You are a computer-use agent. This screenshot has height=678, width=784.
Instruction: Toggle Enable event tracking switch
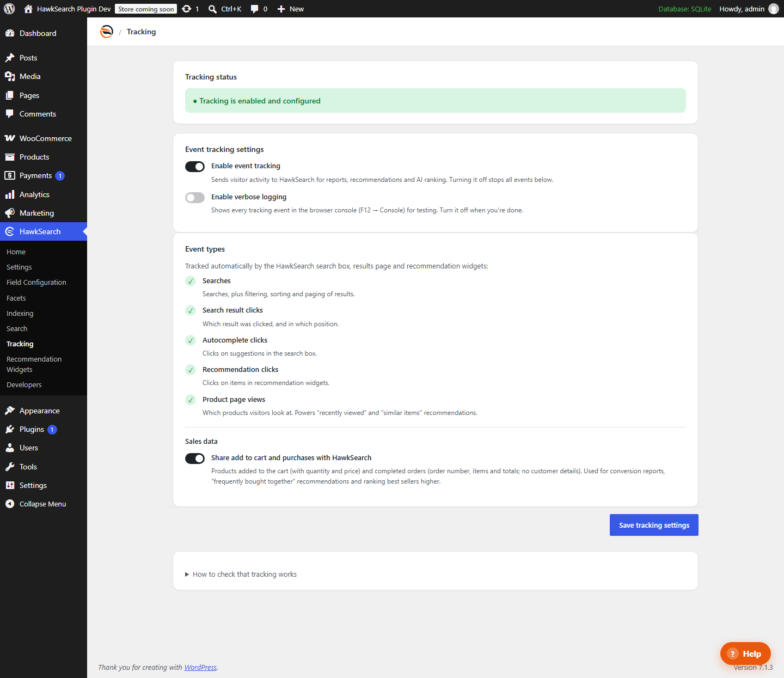click(x=195, y=167)
